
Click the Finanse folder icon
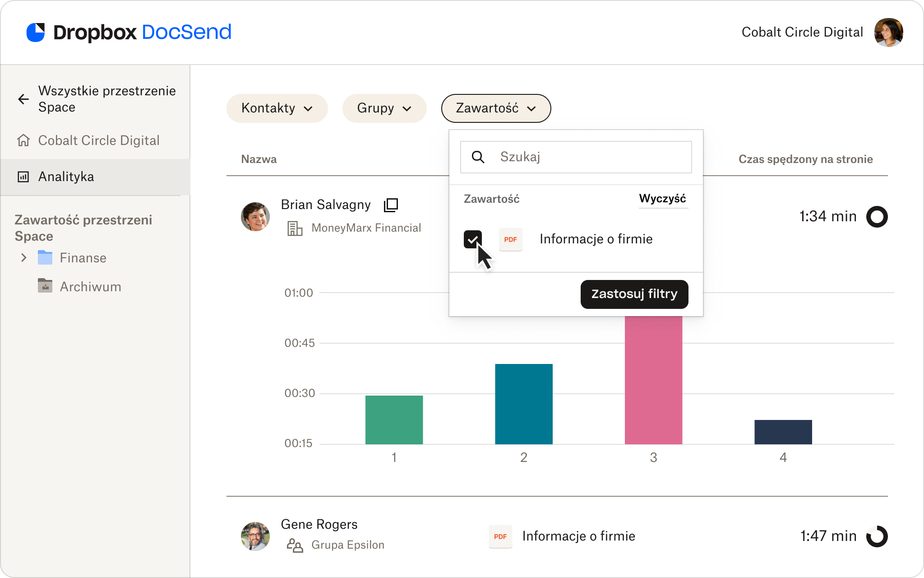point(45,258)
